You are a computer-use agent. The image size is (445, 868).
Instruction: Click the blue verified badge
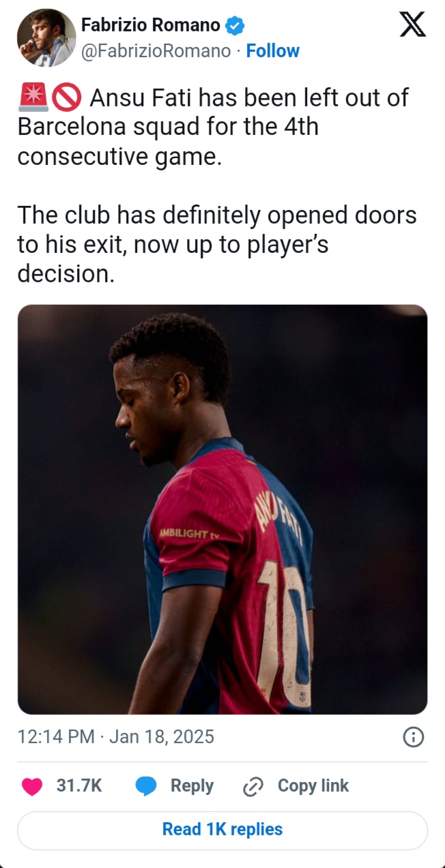point(235,27)
